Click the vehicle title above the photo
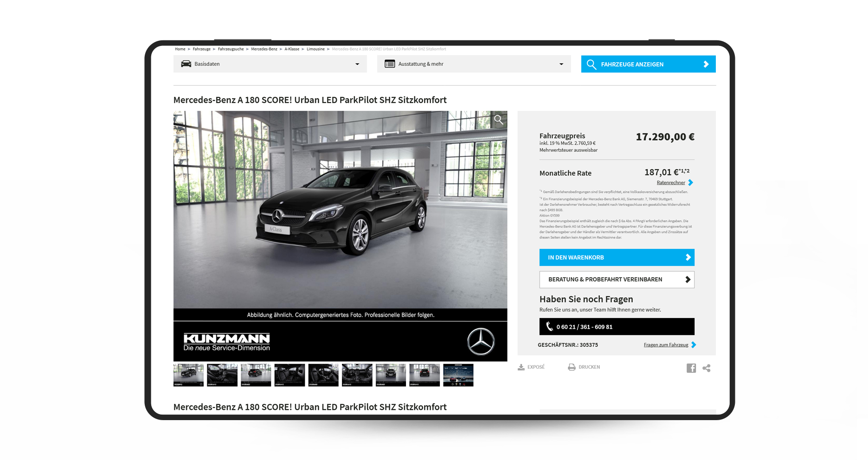This screenshot has height=460, width=868. pyautogui.click(x=310, y=100)
